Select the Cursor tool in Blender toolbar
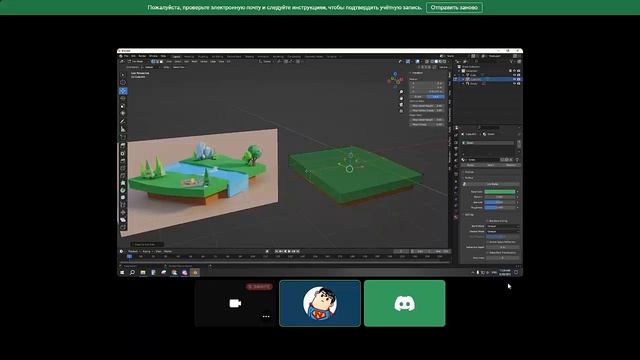640x360 pixels. pyautogui.click(x=123, y=83)
